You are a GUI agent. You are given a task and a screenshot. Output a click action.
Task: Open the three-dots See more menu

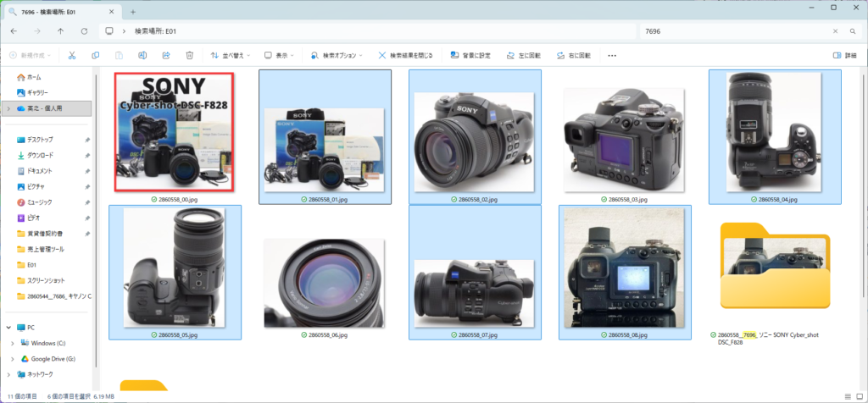click(612, 55)
